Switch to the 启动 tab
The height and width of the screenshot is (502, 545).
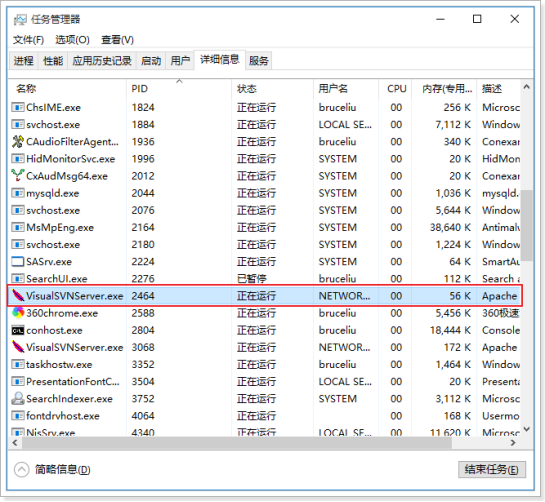click(151, 61)
